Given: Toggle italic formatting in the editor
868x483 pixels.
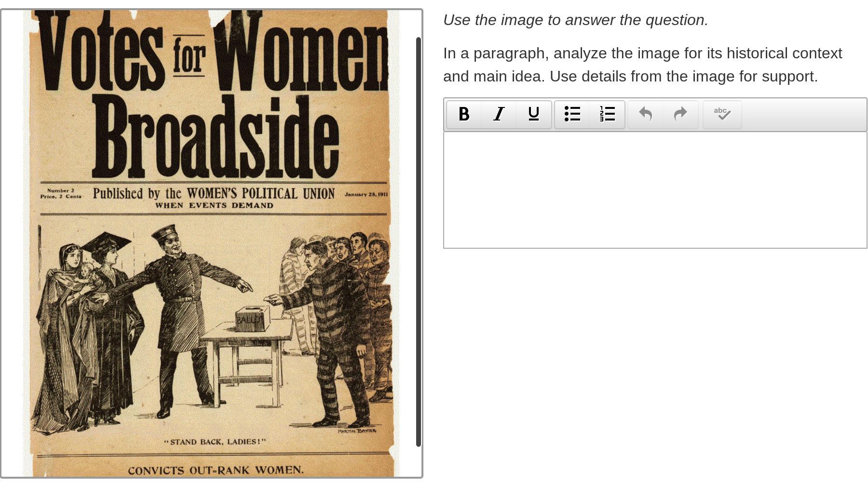Looking at the screenshot, I should pyautogui.click(x=499, y=114).
